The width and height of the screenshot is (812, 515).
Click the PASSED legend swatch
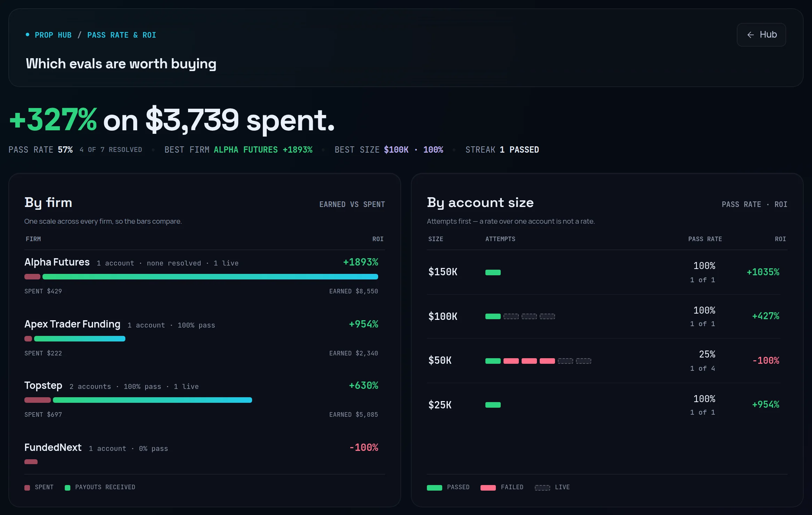[x=435, y=487]
